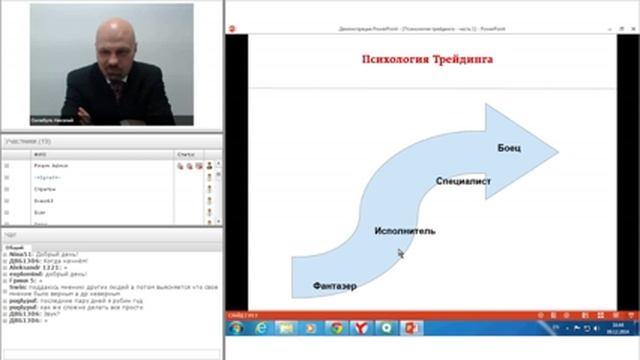Click the Чат panel header
The image size is (640, 360).
[112, 235]
